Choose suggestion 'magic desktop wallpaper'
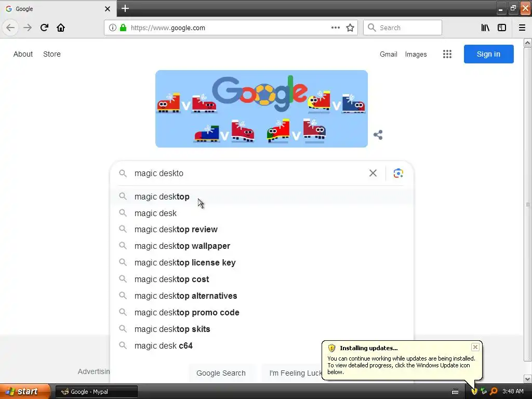The image size is (532, 399). (262, 246)
